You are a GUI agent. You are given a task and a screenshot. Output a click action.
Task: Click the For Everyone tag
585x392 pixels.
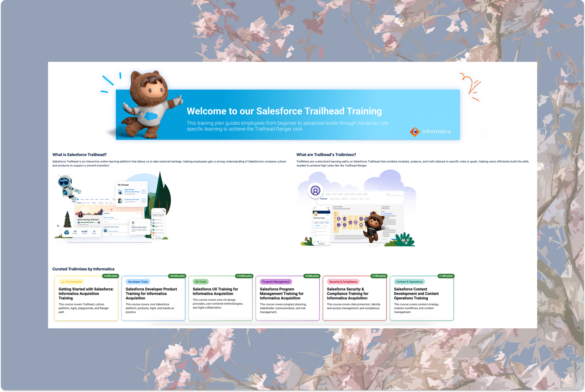pyautogui.click(x=71, y=282)
